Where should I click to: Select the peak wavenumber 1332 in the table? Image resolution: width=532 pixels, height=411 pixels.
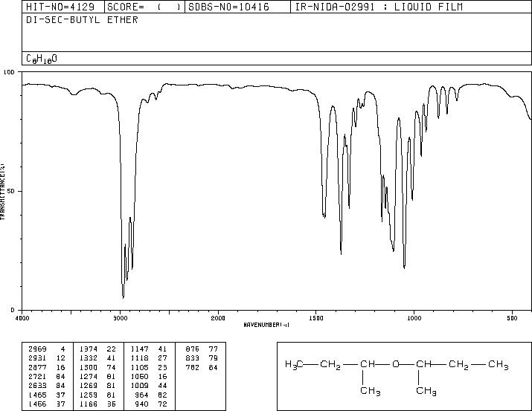tap(89, 358)
